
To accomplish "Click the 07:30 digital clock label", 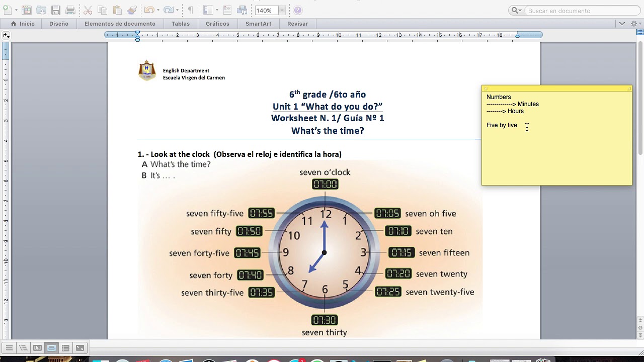I will coord(325,320).
